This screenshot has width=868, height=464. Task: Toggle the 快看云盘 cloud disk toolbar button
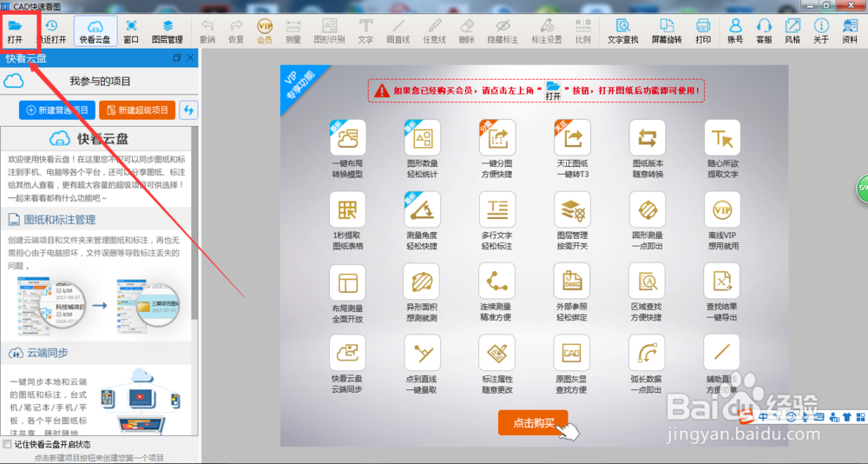pos(95,31)
